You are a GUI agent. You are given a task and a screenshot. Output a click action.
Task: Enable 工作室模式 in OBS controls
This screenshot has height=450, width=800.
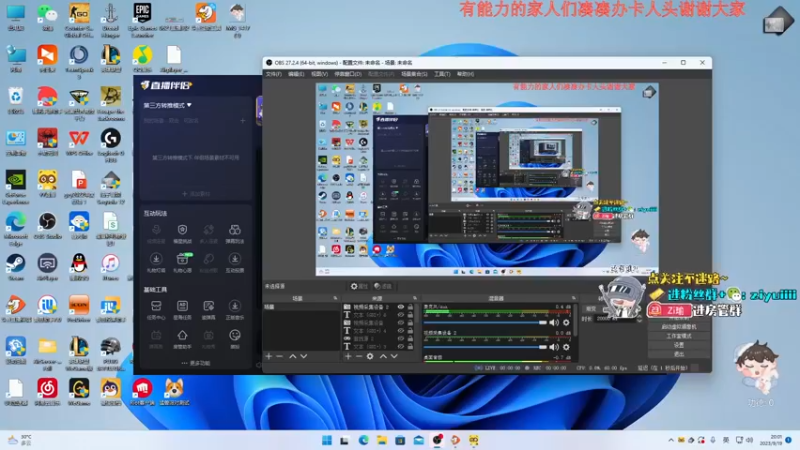click(x=679, y=336)
